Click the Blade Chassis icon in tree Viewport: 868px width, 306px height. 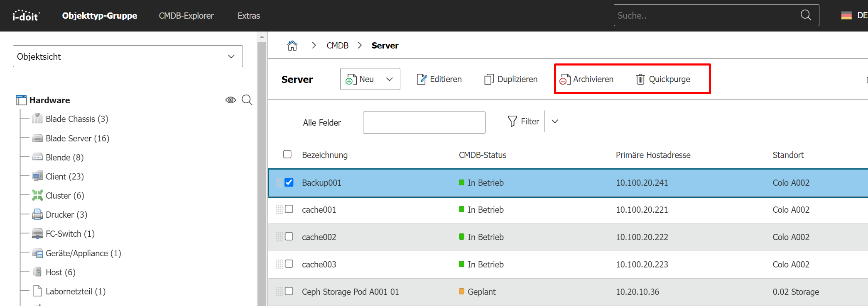[x=37, y=119]
